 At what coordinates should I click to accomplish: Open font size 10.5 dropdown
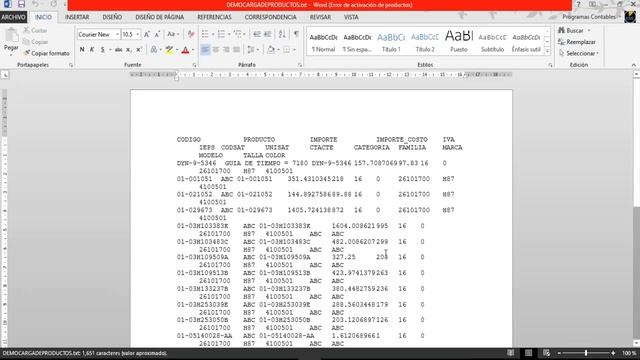pyautogui.click(x=138, y=35)
